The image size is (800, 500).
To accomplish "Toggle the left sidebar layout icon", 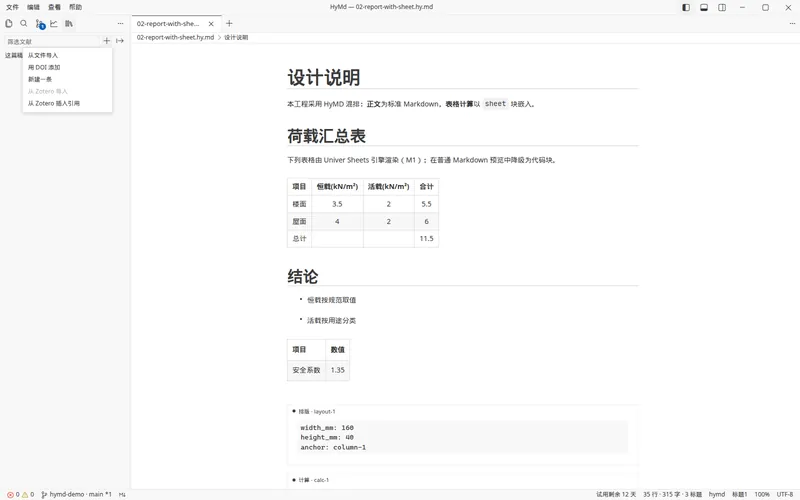I will (x=686, y=7).
